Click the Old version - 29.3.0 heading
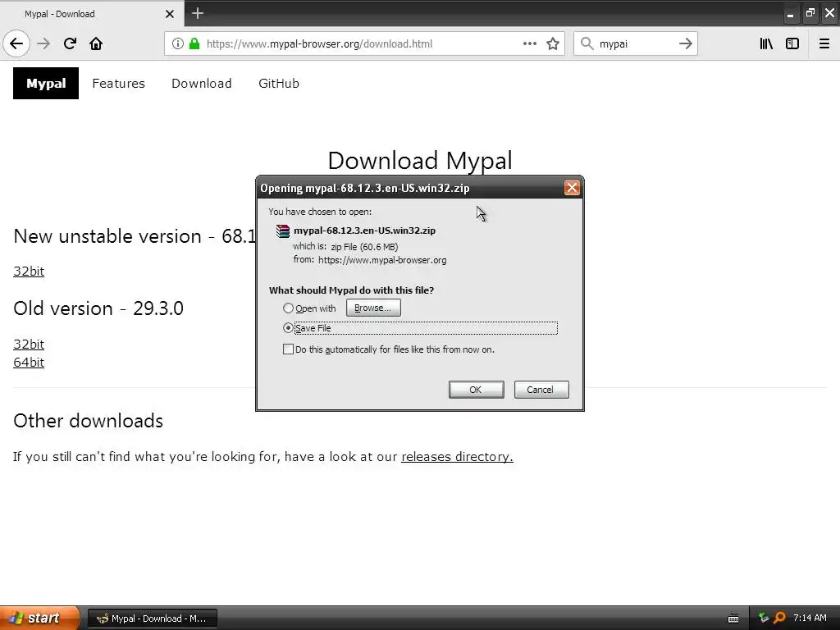Screen dimensions: 840x630 (x=98, y=308)
